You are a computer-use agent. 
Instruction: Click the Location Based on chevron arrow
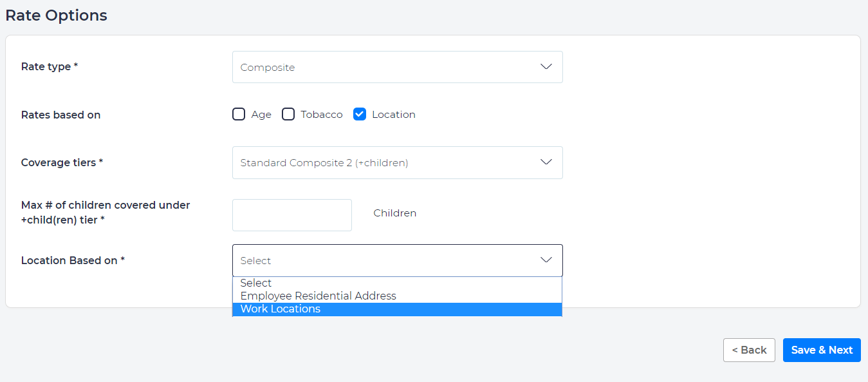click(x=546, y=260)
